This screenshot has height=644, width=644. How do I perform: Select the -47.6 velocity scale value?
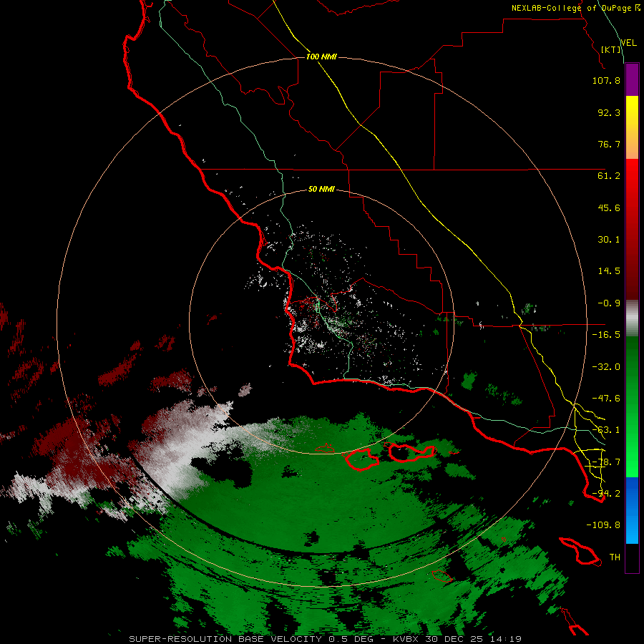606,399
